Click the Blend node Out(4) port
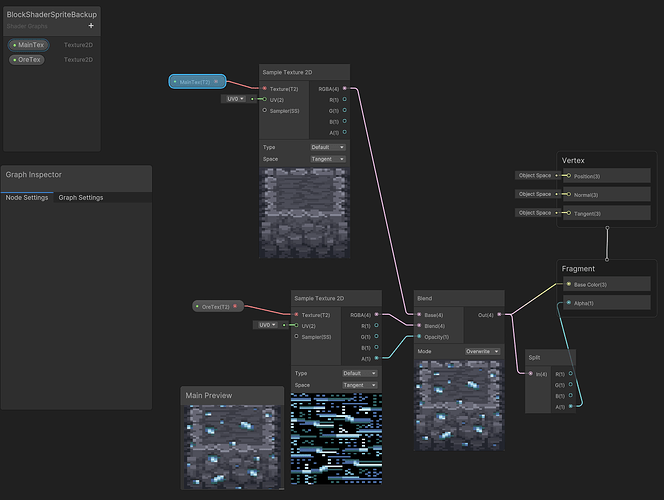Viewport: 664px width, 500px height. [499, 315]
